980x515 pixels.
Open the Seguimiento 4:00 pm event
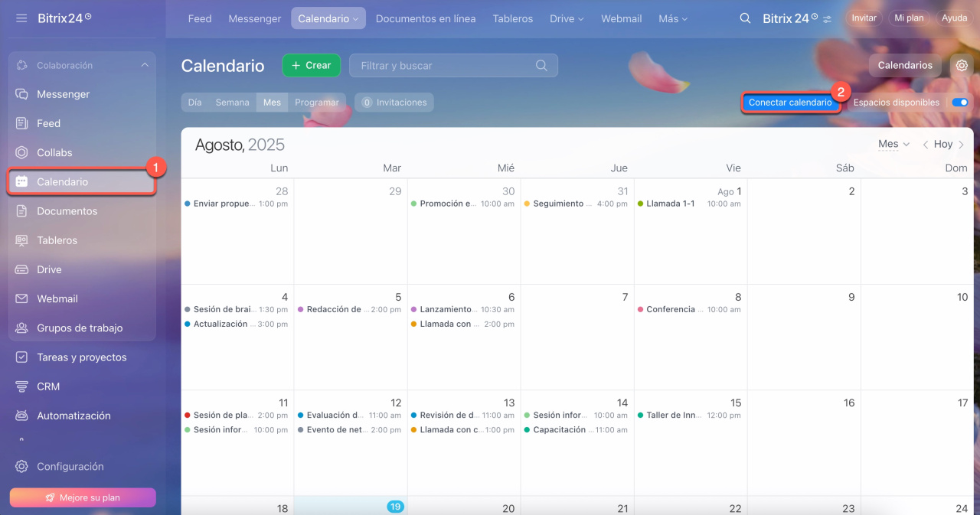click(x=577, y=204)
